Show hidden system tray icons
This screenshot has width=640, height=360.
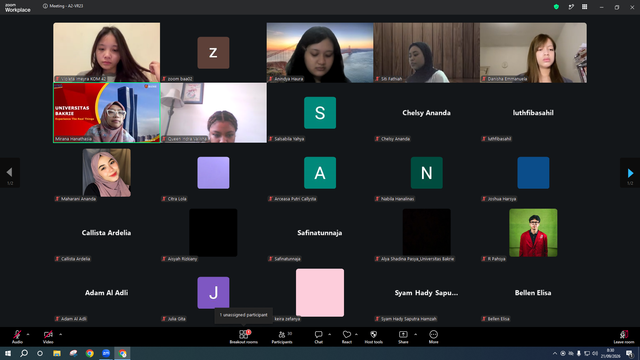(x=554, y=353)
